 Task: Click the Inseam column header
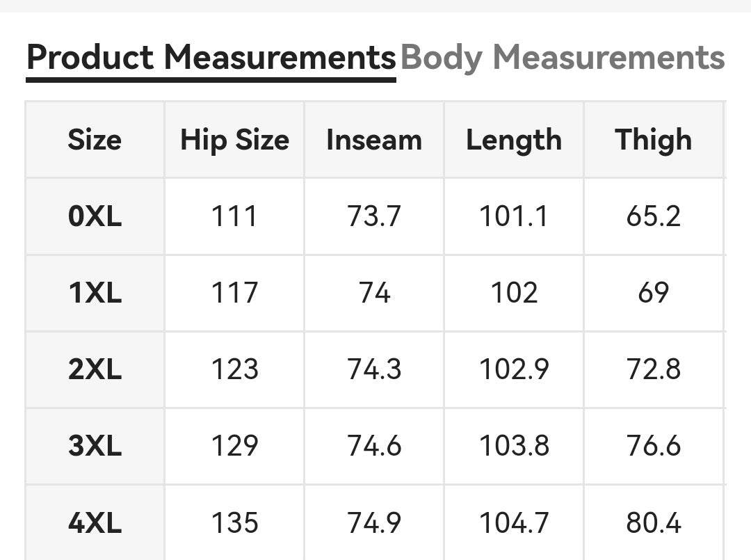coord(374,140)
